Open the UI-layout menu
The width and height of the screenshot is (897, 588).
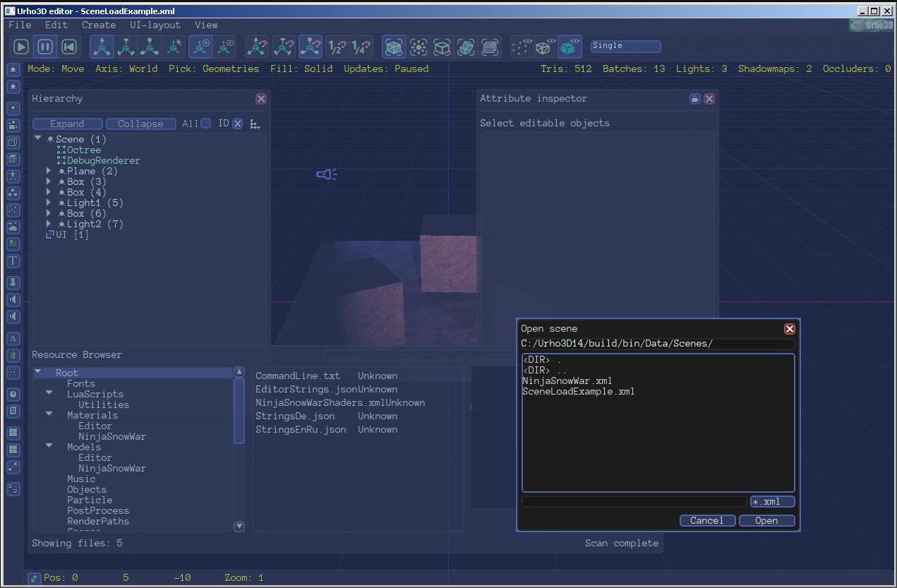coord(155,25)
